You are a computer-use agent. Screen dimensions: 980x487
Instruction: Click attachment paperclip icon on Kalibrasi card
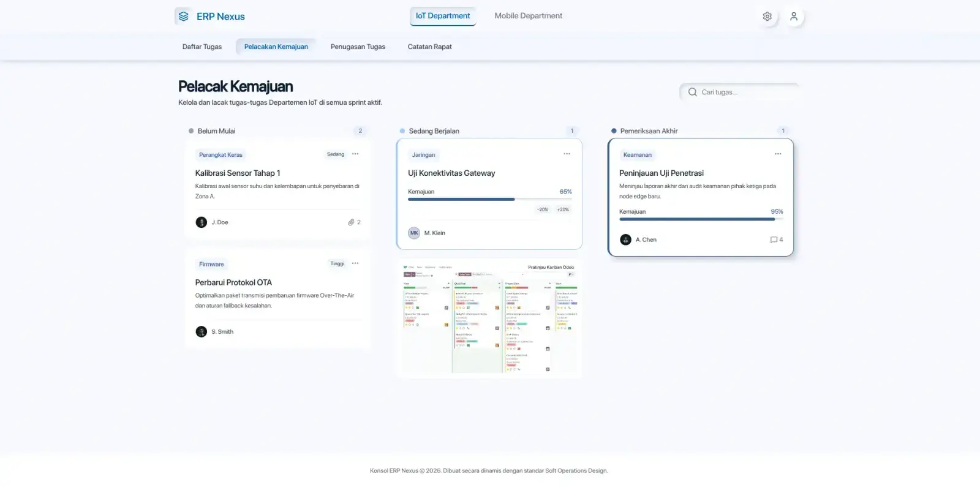point(351,222)
